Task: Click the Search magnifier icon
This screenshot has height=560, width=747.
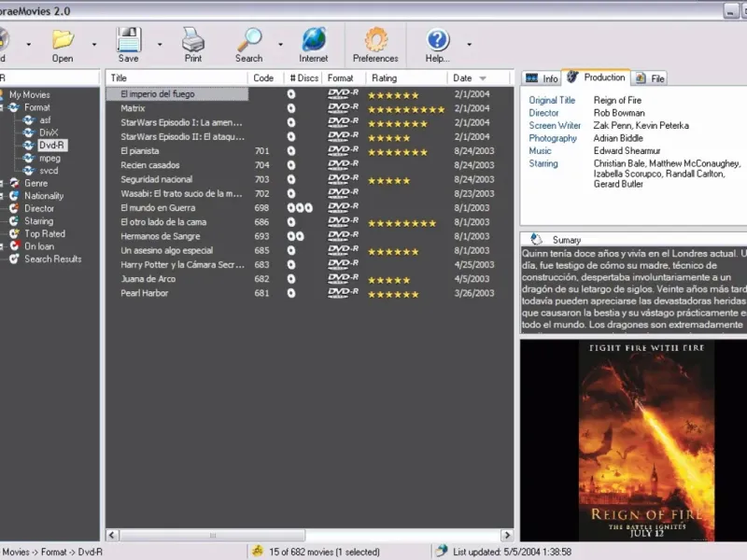Action: [x=249, y=39]
